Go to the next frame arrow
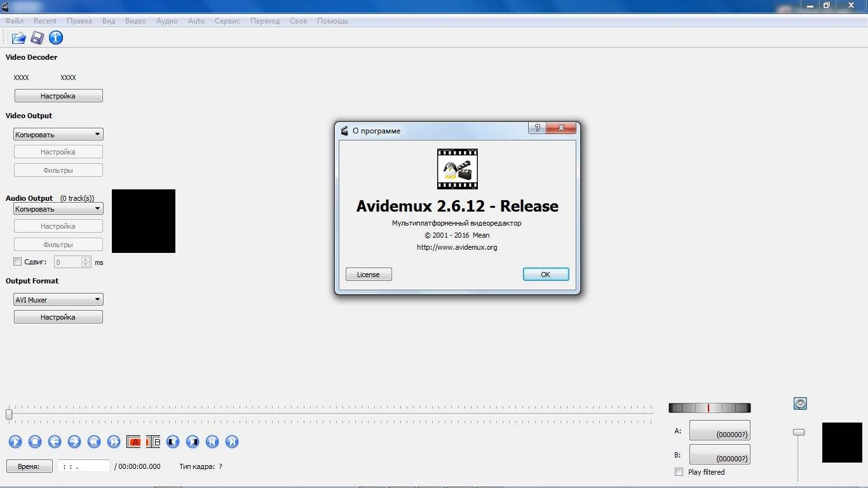Image resolution: width=868 pixels, height=488 pixels. [74, 442]
